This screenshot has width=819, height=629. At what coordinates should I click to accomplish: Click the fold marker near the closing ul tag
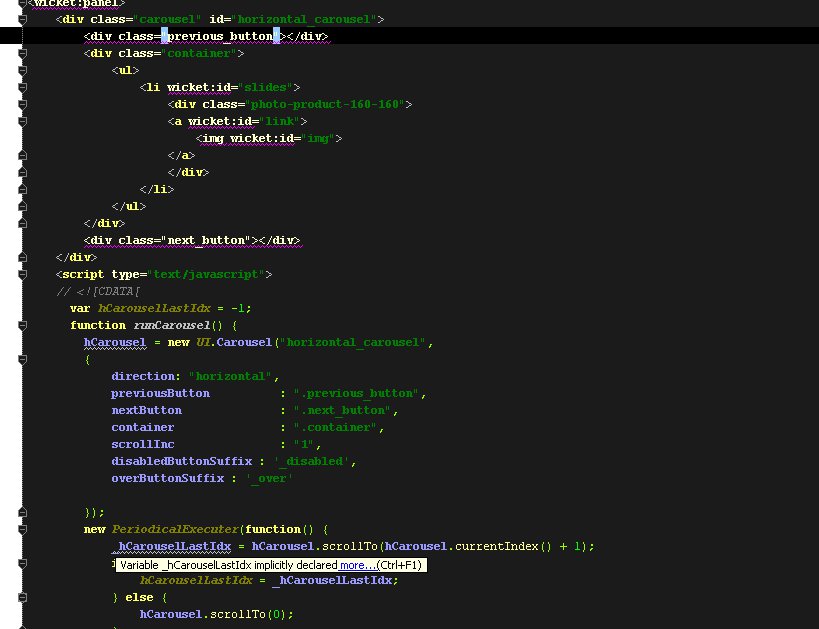(x=20, y=206)
